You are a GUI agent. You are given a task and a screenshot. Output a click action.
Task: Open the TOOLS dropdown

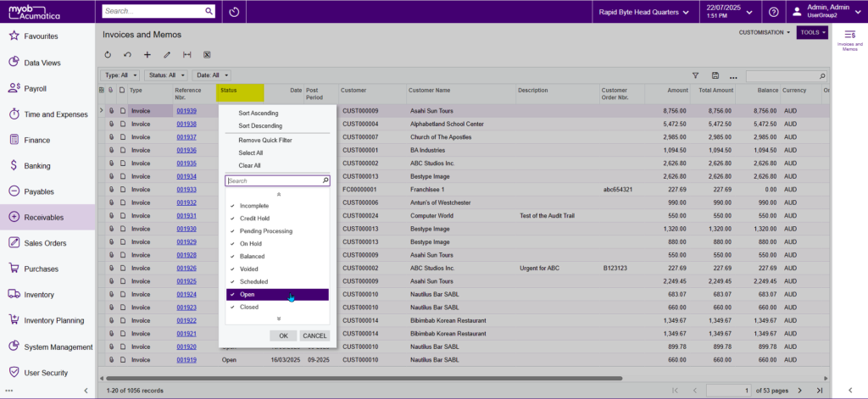pos(813,33)
